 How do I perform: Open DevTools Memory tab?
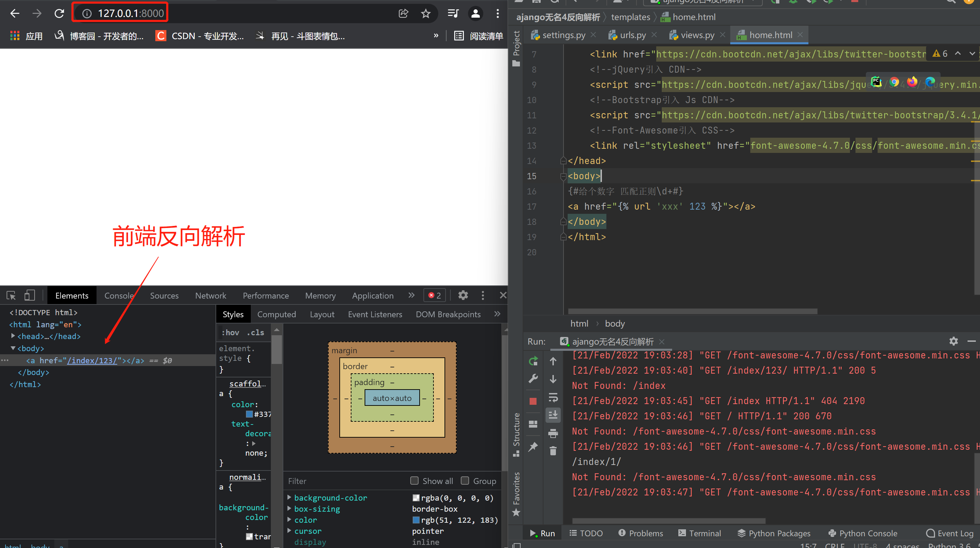(x=320, y=296)
